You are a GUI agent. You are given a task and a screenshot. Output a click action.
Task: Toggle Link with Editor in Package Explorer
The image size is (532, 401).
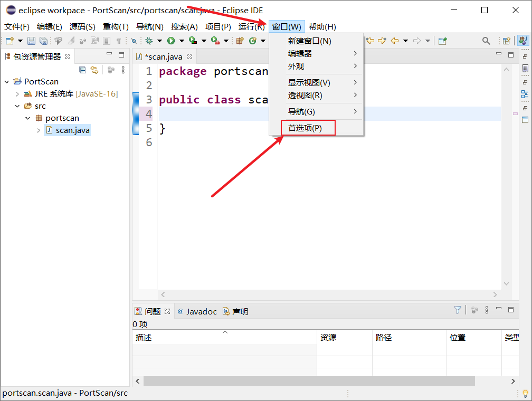[x=94, y=70]
